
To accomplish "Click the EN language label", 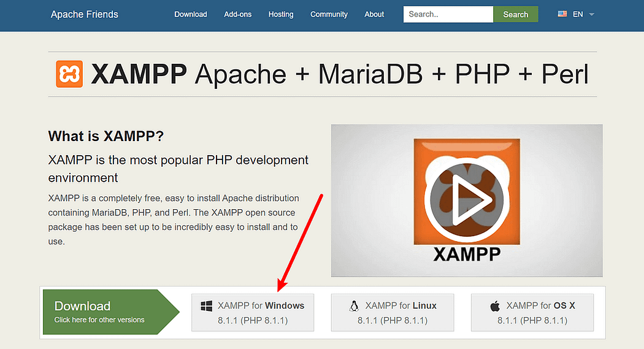I will pos(578,14).
